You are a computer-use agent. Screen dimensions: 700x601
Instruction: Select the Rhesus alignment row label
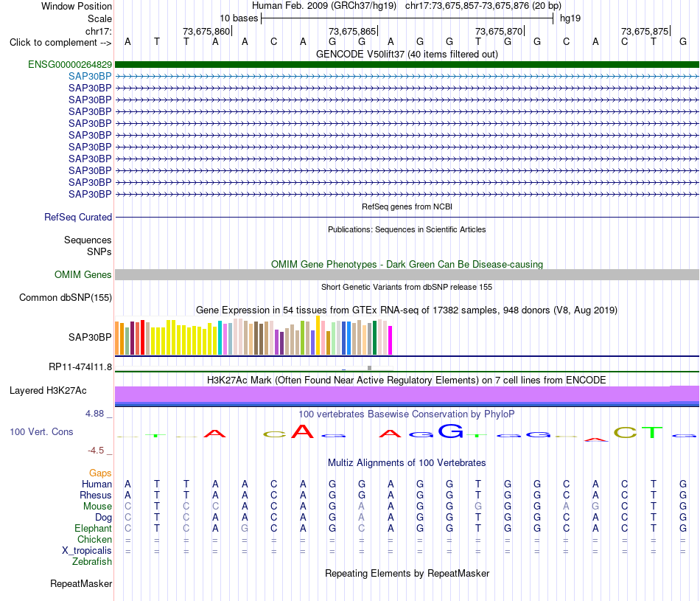95,495
